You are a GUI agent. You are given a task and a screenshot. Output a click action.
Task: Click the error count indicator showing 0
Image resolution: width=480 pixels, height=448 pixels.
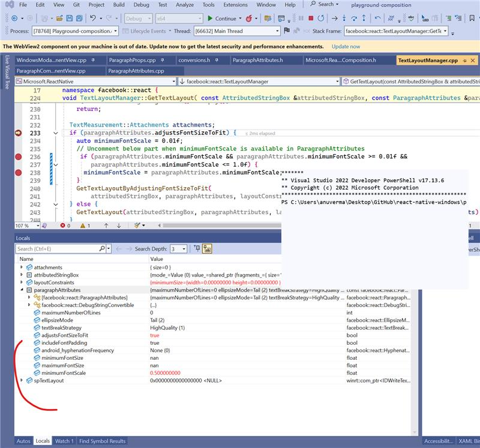pyautogui.click(x=65, y=225)
